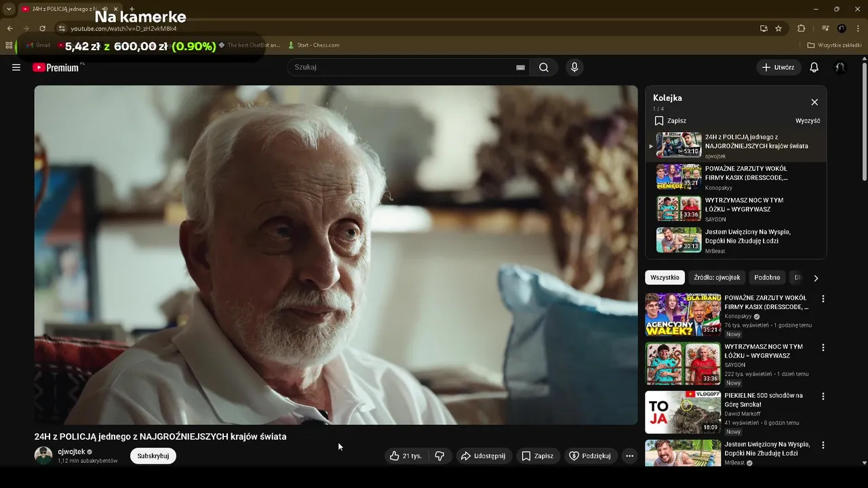Open the on-screen keyboard in search box
This screenshot has width=868, height=488.
click(520, 67)
